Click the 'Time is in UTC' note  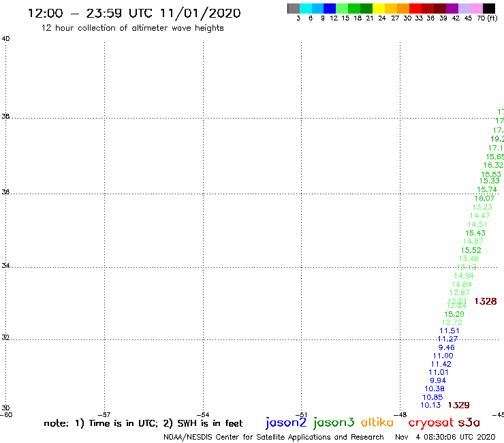point(123,423)
